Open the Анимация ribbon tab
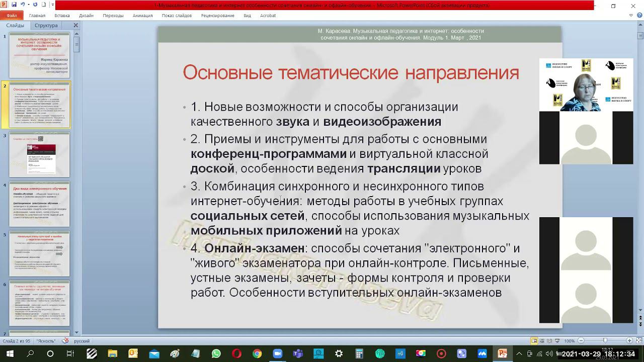644x362 pixels. tap(143, 16)
